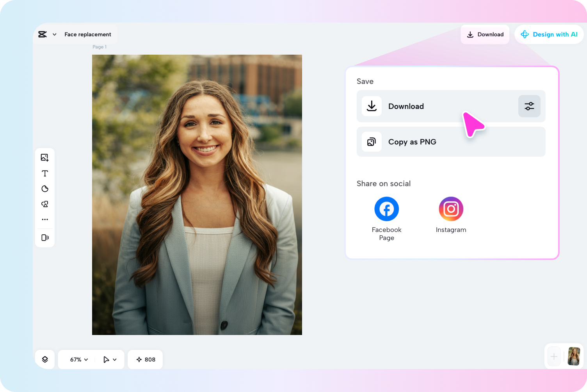Open the layers panel
The image size is (587, 392).
pyautogui.click(x=45, y=360)
